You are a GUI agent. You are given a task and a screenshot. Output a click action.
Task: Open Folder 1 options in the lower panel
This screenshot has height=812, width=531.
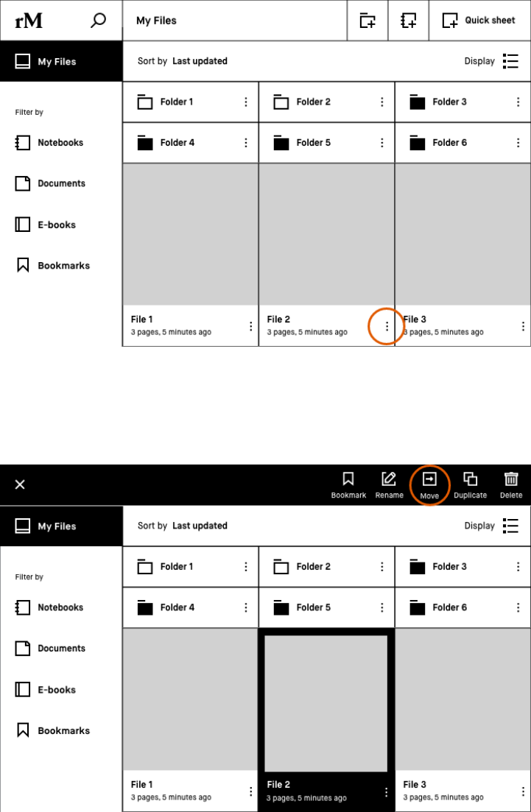point(245,567)
